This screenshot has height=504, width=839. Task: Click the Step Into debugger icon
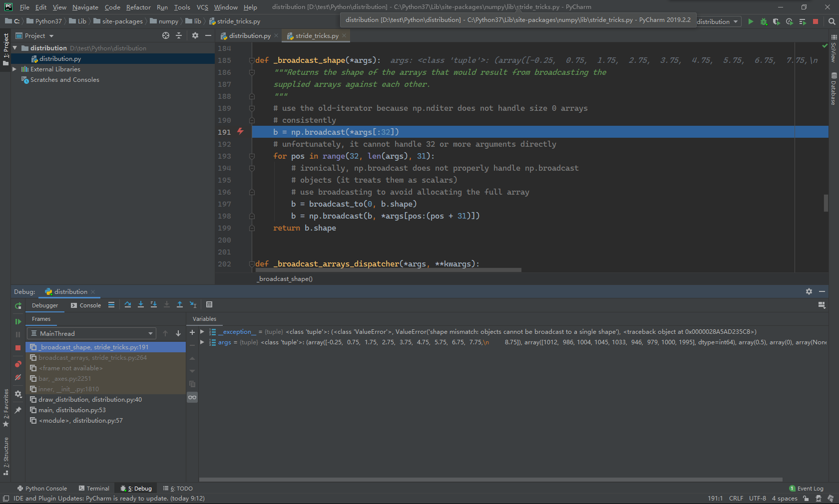141,305
